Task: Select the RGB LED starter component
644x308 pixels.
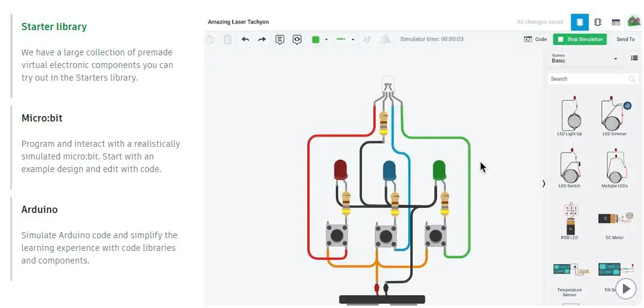Action: [569, 220]
